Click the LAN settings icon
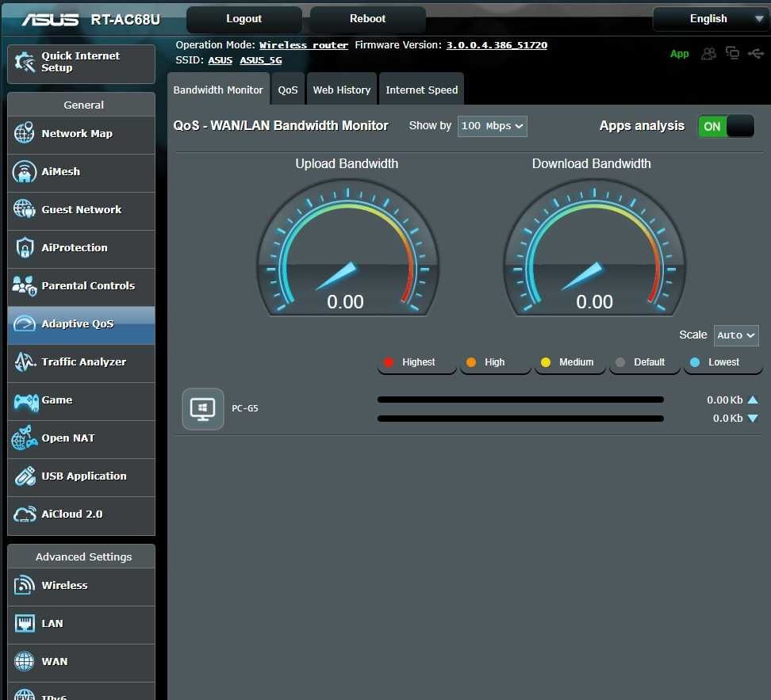The height and width of the screenshot is (700, 771). pyautogui.click(x=24, y=623)
